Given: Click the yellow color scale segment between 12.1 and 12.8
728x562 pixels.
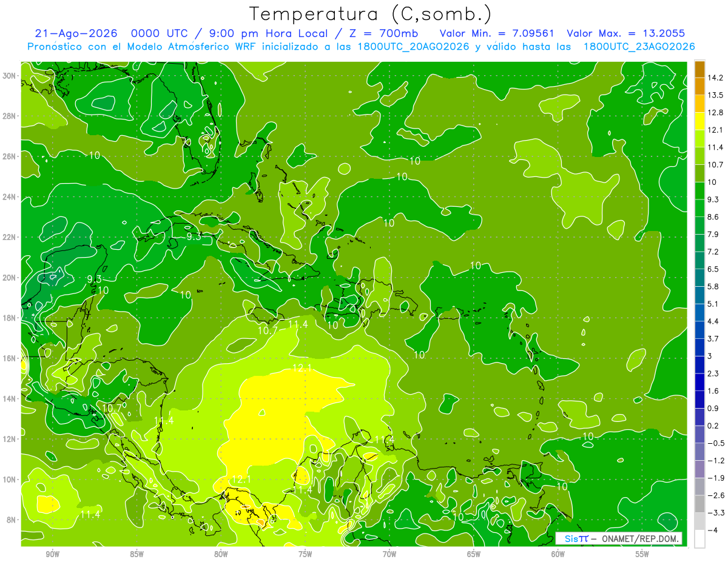Looking at the screenshot, I should pyautogui.click(x=699, y=121).
